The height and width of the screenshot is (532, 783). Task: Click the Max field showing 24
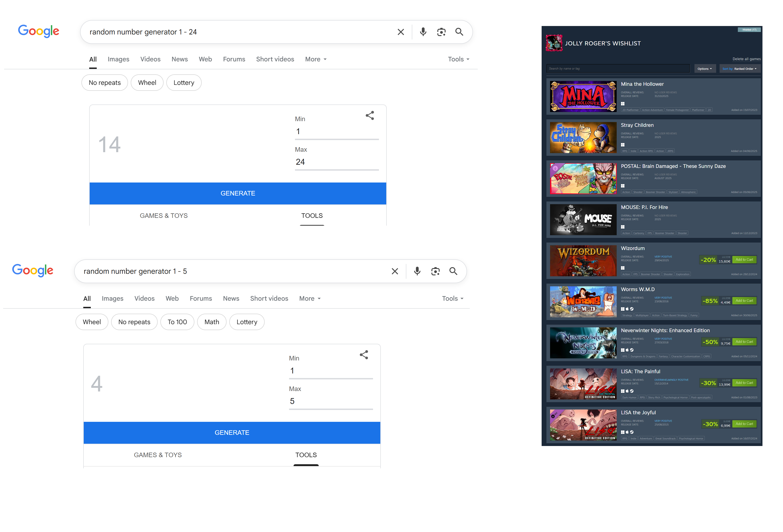click(337, 162)
